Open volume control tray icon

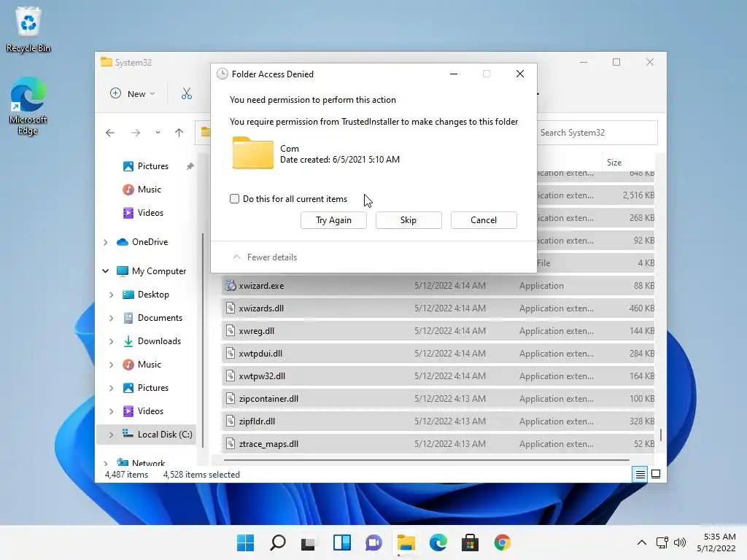pos(679,542)
